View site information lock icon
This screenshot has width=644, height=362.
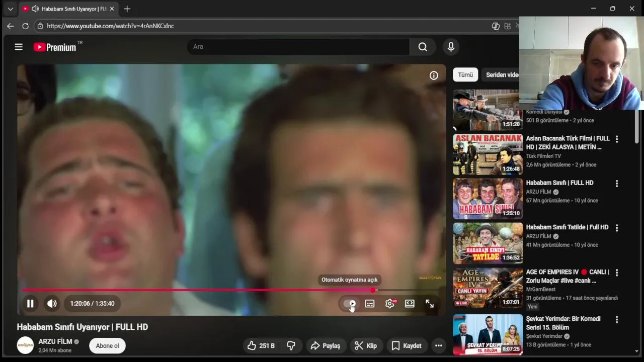click(x=40, y=26)
